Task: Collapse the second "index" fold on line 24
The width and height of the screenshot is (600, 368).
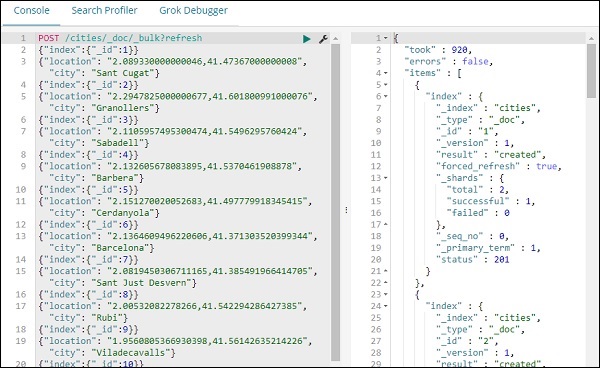Action: click(386, 306)
